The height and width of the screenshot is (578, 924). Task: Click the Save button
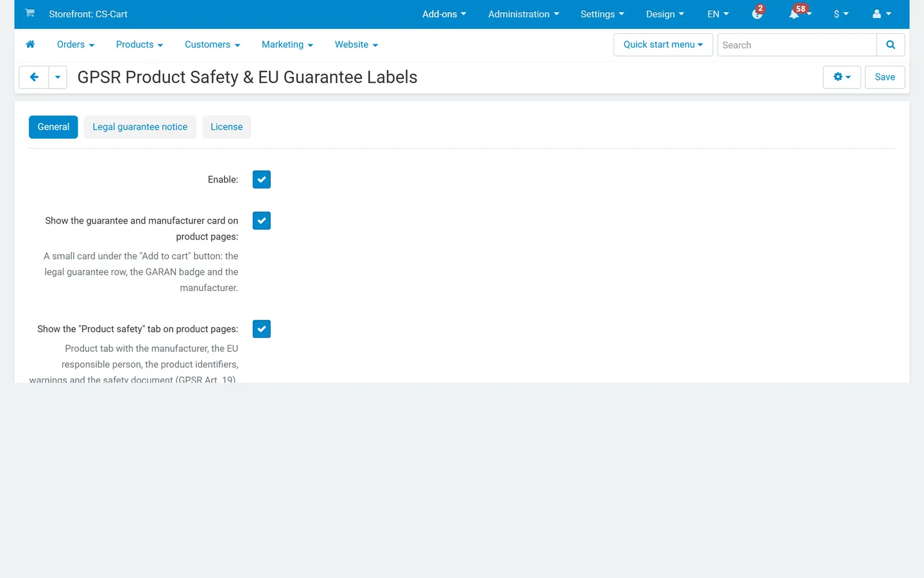coord(885,77)
